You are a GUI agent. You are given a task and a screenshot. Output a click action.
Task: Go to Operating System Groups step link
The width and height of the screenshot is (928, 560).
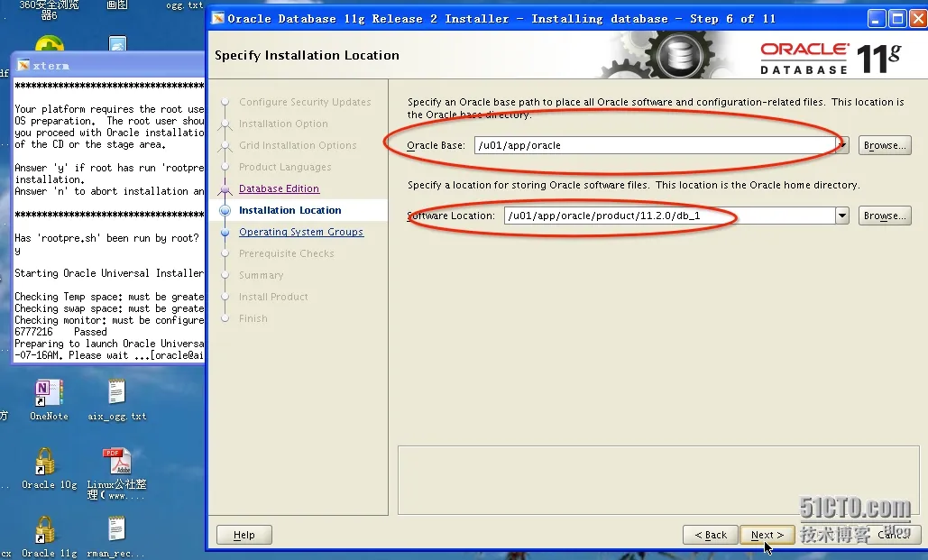[301, 232]
